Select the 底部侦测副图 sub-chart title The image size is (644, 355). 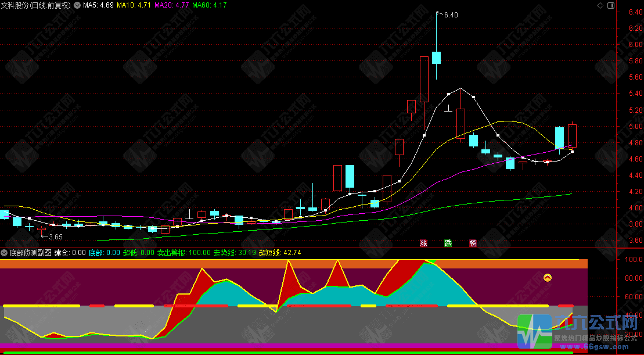(31, 253)
